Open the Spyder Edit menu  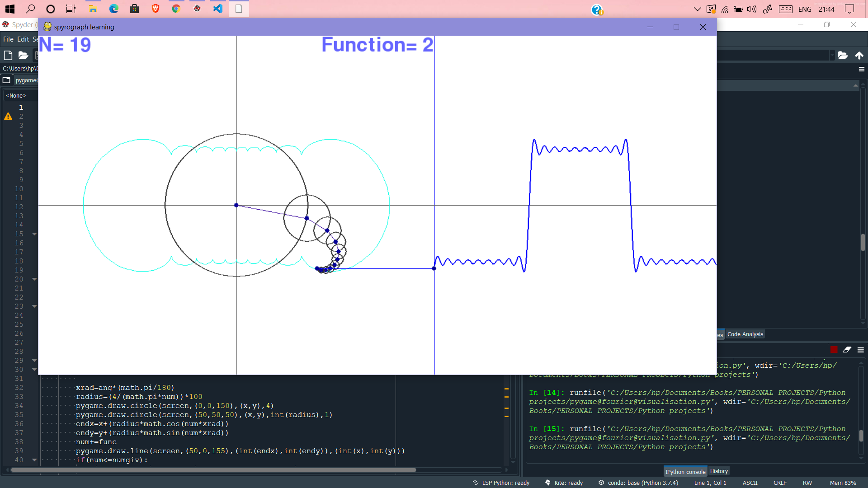click(23, 39)
